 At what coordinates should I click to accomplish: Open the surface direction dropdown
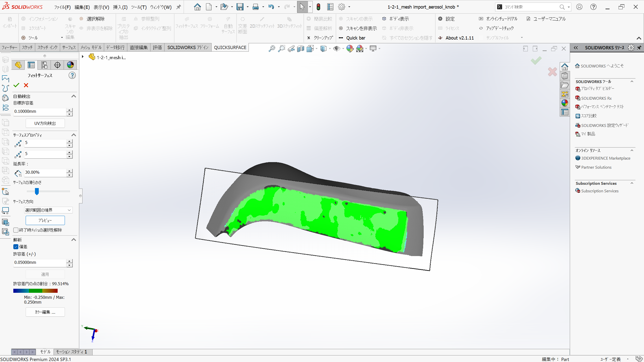(48, 210)
